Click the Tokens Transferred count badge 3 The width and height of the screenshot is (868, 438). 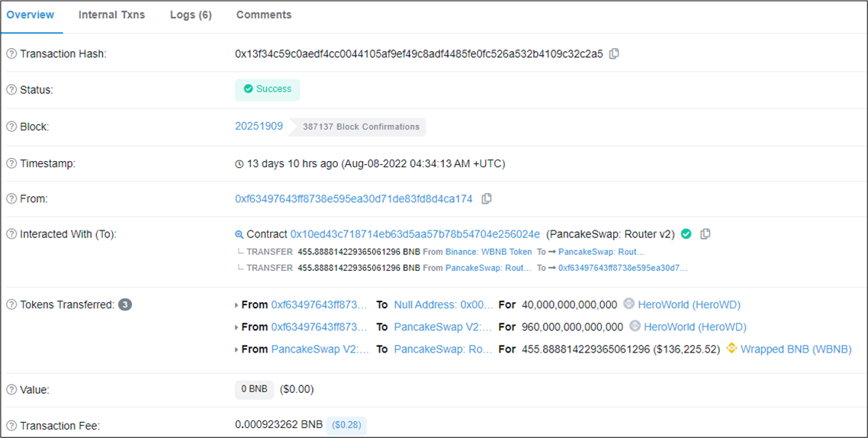125,304
